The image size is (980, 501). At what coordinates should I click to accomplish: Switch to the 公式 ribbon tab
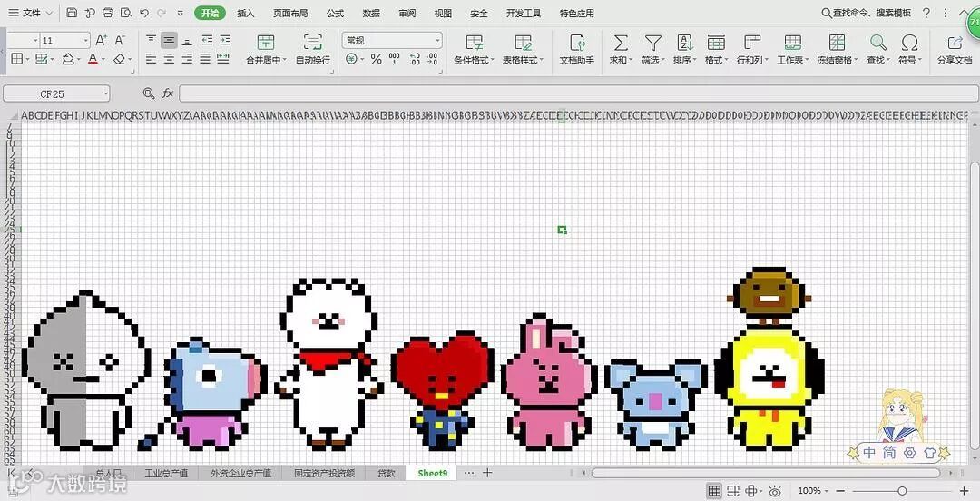pyautogui.click(x=335, y=13)
